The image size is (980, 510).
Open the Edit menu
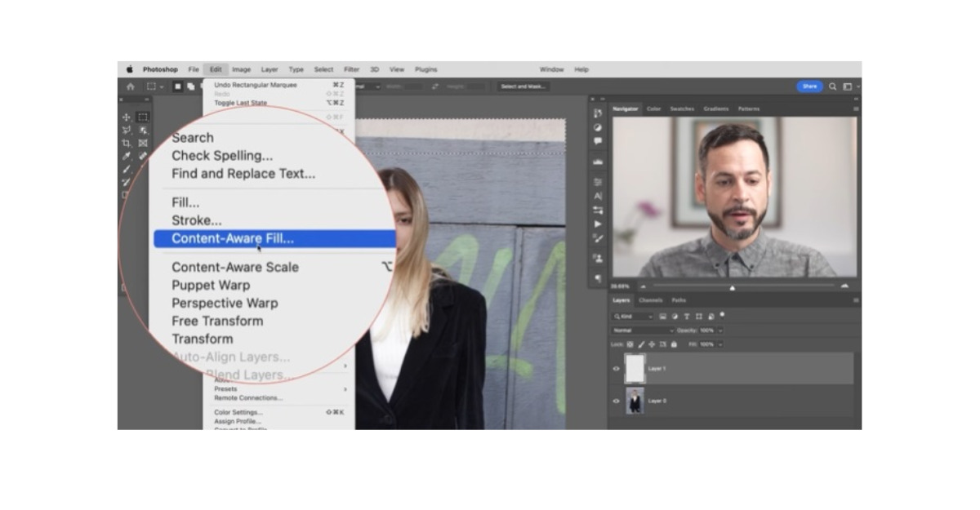(x=216, y=70)
